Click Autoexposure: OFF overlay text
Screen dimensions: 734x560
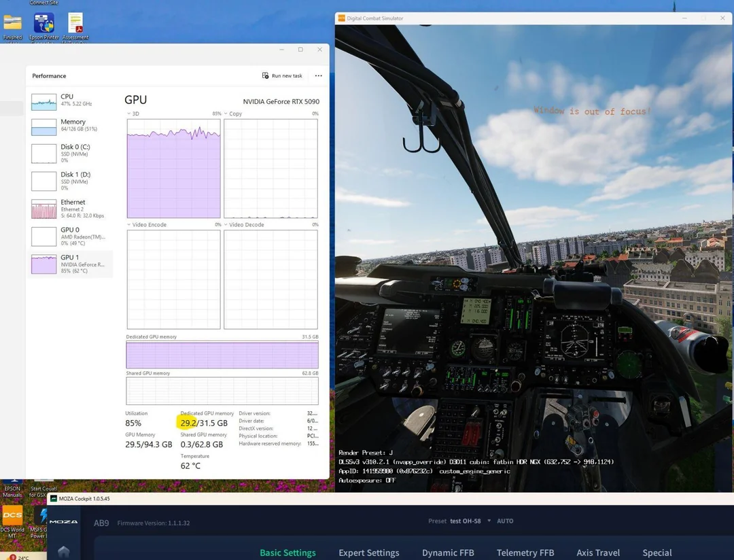[x=367, y=480]
